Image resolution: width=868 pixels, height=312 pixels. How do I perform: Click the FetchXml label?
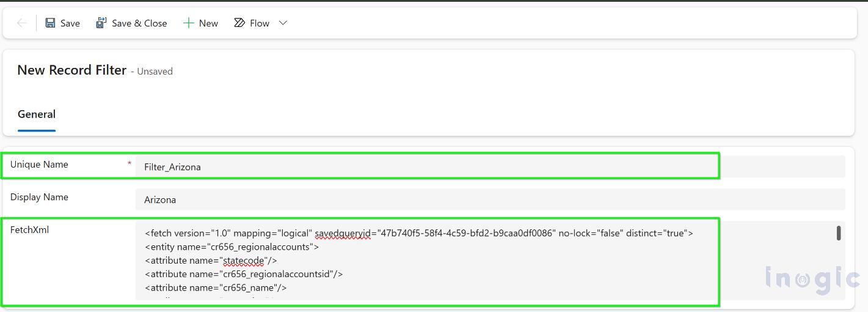[x=29, y=230]
